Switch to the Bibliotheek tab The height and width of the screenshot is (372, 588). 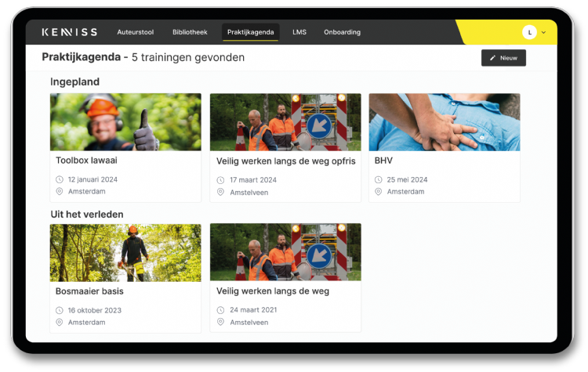(189, 32)
